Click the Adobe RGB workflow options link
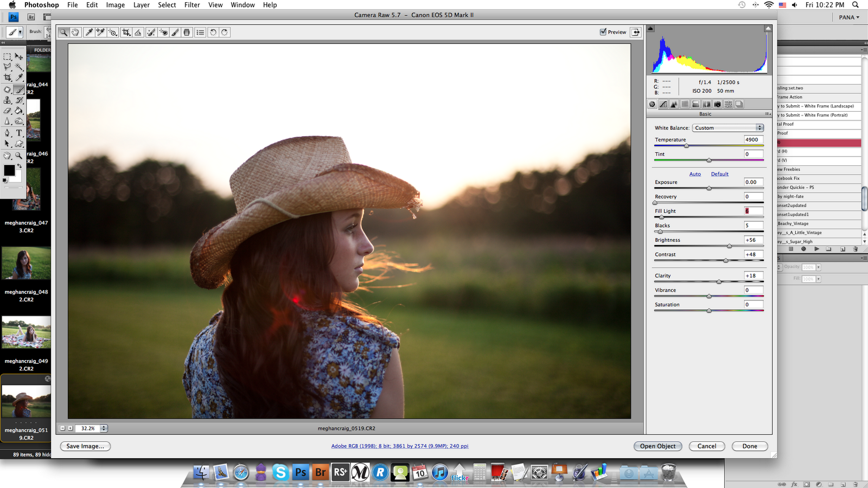The image size is (868, 488). (x=399, y=446)
